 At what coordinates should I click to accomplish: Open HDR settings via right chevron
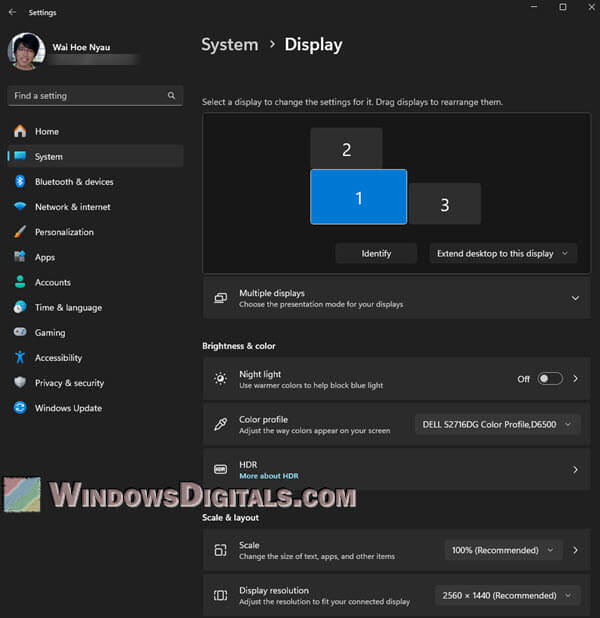pos(575,469)
